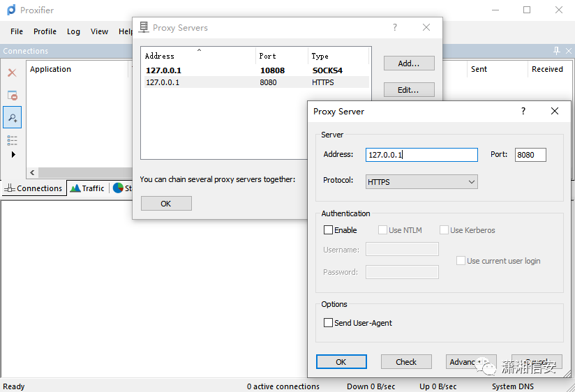575x392 pixels.
Task: Open the Profile menu
Action: click(45, 31)
